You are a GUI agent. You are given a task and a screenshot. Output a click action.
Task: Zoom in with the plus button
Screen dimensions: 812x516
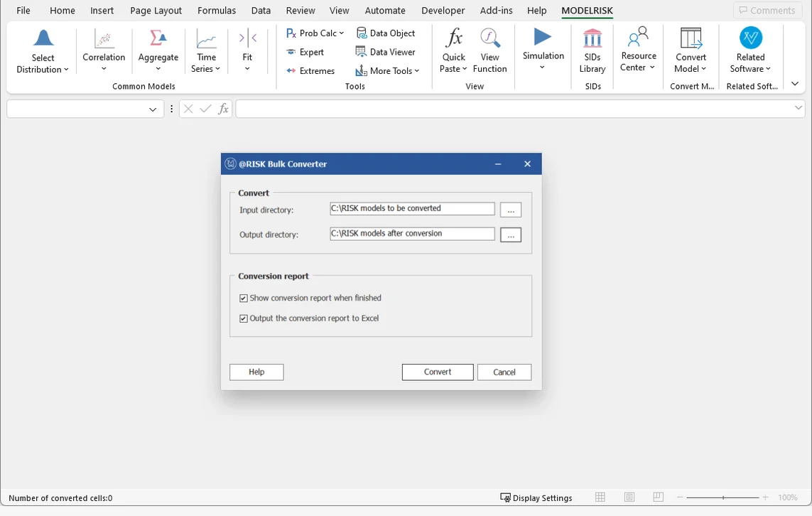(x=765, y=498)
